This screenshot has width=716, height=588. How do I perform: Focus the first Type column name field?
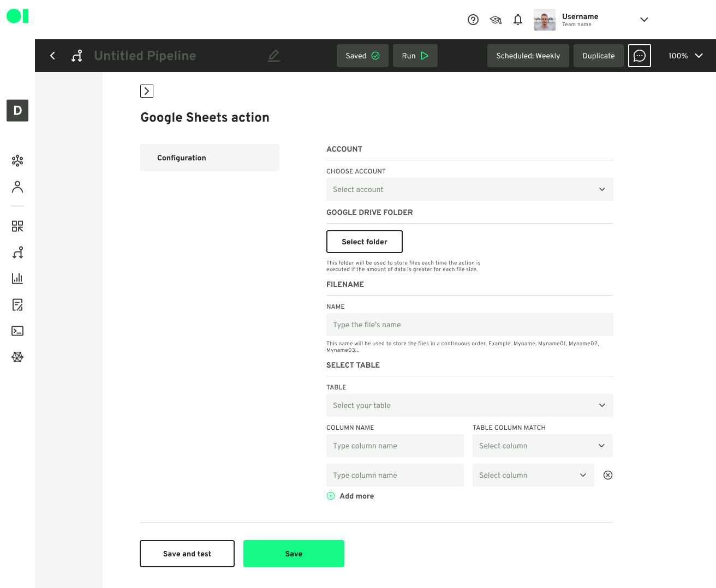pos(395,446)
